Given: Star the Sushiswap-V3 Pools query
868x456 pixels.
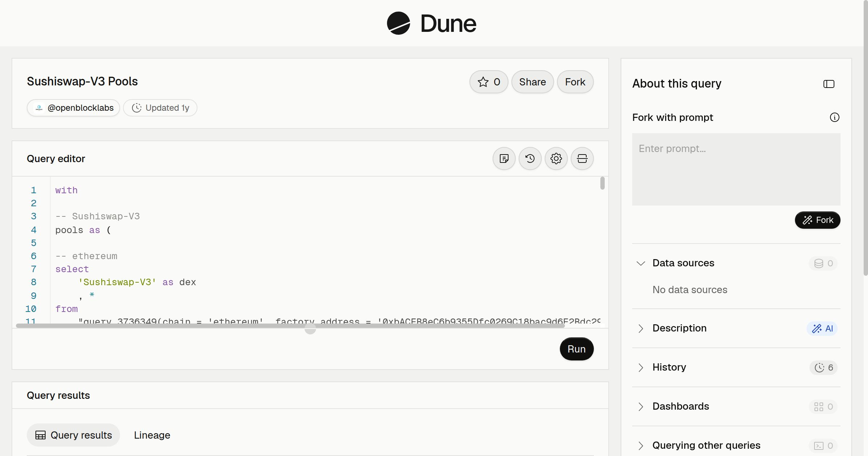Looking at the screenshot, I should [489, 82].
